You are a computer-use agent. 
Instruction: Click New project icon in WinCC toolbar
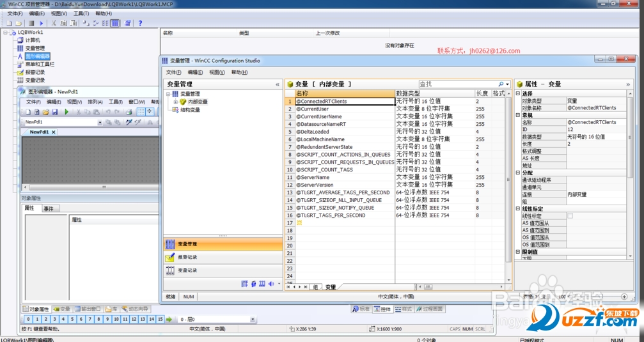[9, 24]
